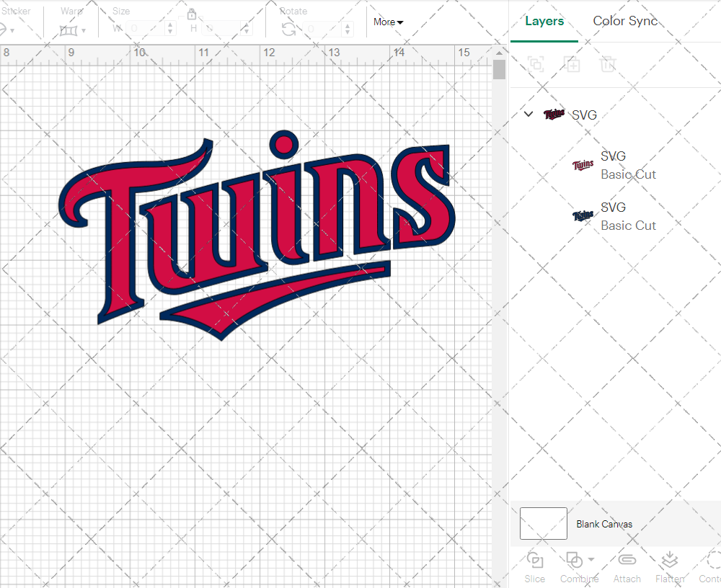This screenshot has width=721, height=588.
Task: Select the red Twins SVG Basic Cut layer
Action: pyautogui.click(x=615, y=165)
